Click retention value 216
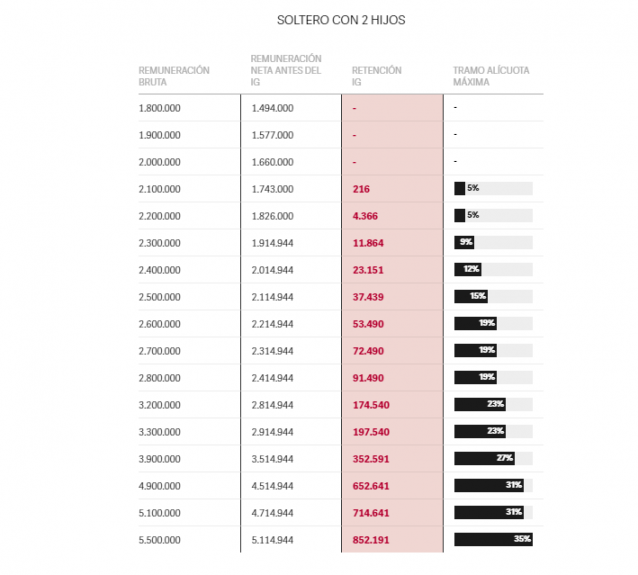This screenshot has width=638, height=575. click(x=362, y=188)
